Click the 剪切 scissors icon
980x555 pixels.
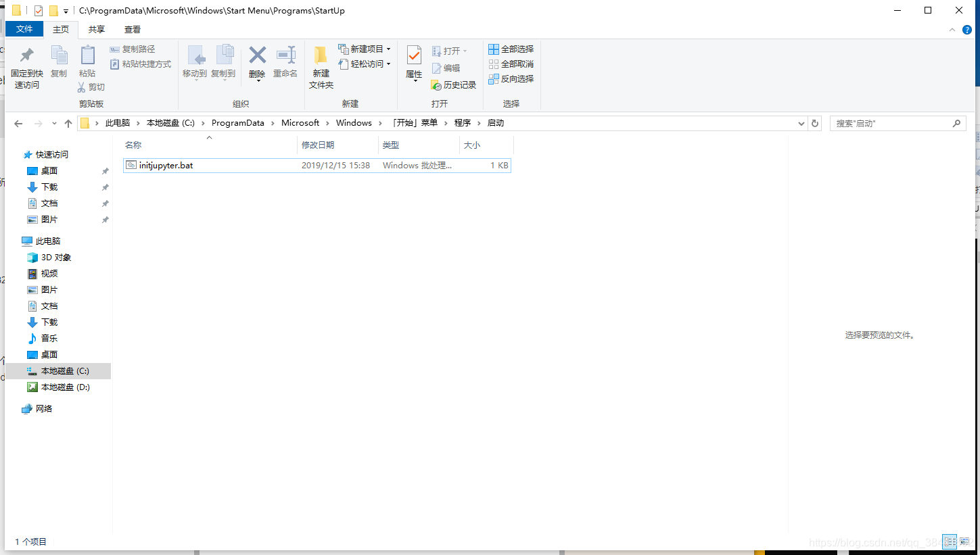(81, 87)
